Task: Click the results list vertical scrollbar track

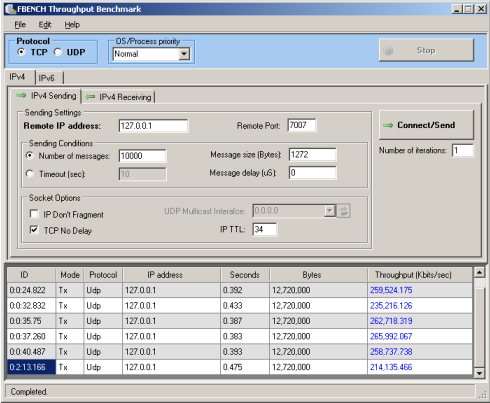Action: [479, 323]
